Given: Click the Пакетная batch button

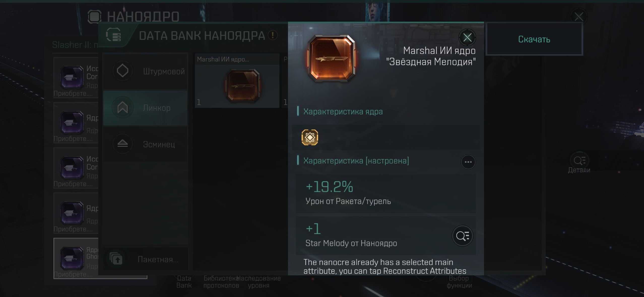Looking at the screenshot, I should coord(145,259).
